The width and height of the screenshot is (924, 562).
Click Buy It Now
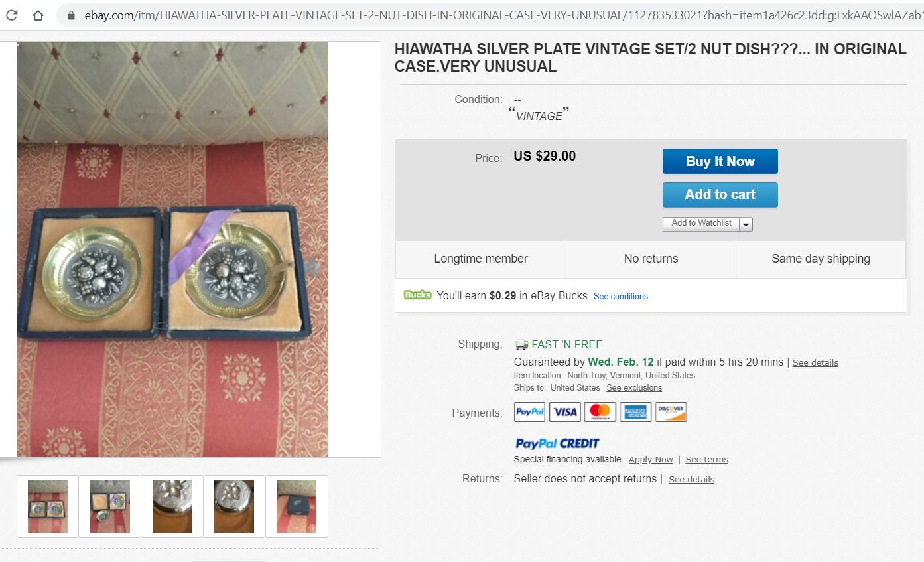click(720, 161)
